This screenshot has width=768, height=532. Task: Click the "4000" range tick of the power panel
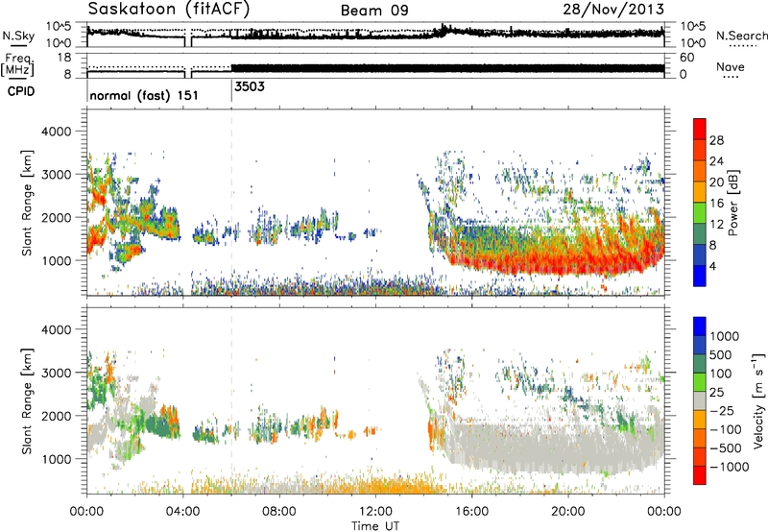point(56,132)
